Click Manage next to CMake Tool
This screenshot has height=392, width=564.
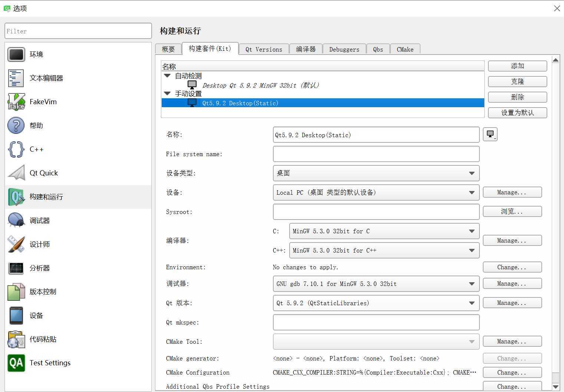[512, 341]
